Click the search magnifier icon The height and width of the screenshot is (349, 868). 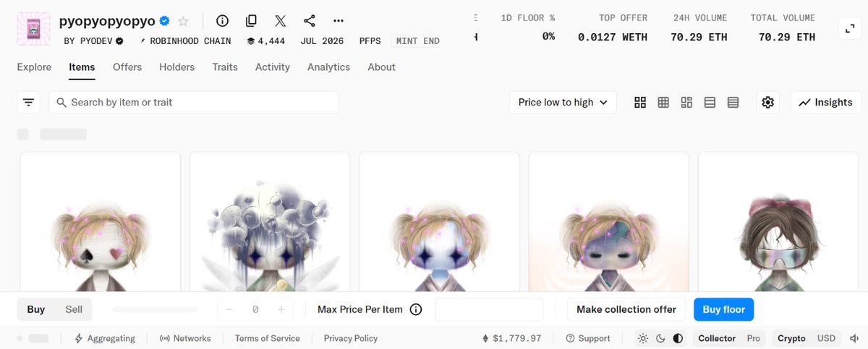[x=61, y=103]
